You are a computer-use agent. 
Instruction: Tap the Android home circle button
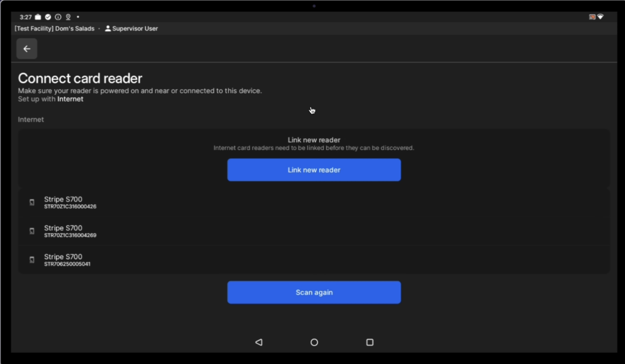click(x=314, y=342)
